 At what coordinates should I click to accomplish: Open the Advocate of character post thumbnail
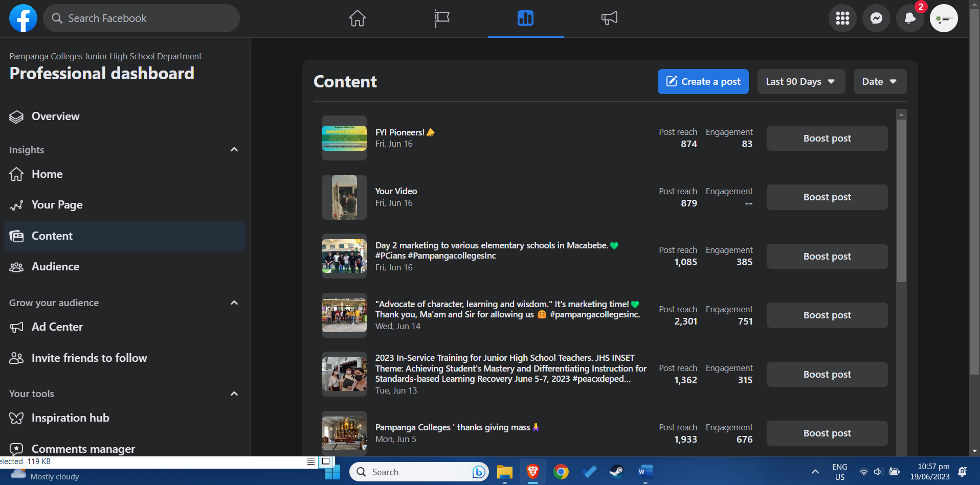point(344,315)
